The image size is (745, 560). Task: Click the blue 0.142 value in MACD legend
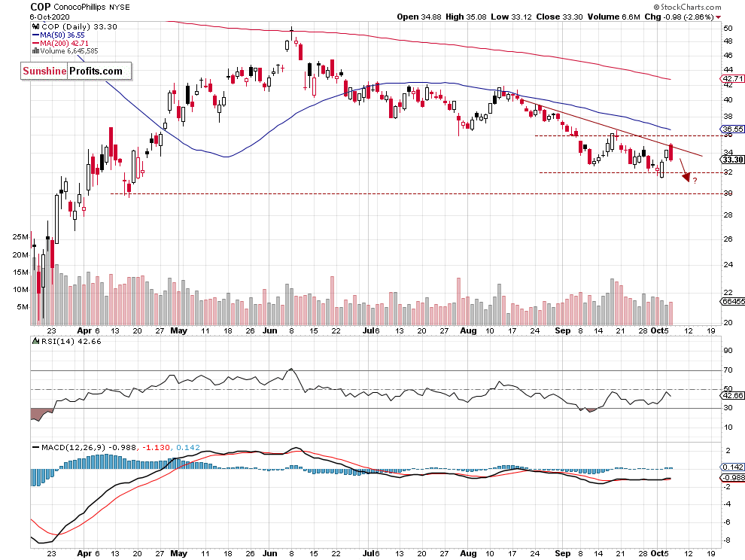[188, 447]
